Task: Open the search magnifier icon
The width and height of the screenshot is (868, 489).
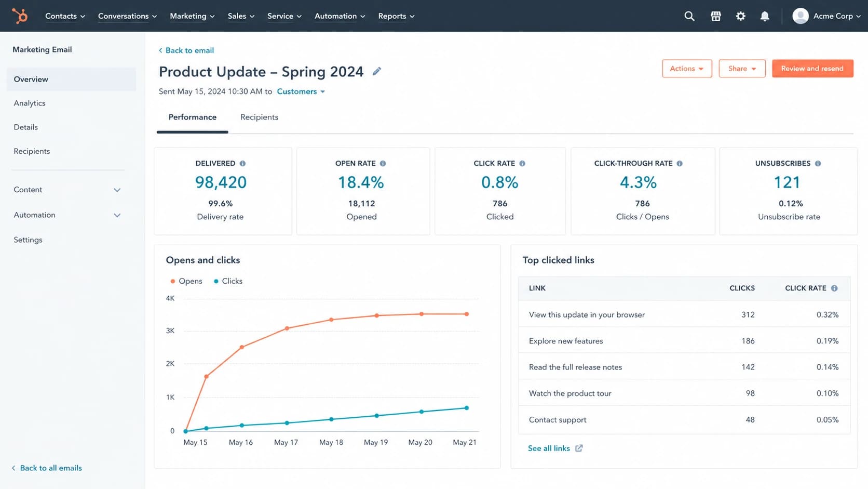Action: 689,16
